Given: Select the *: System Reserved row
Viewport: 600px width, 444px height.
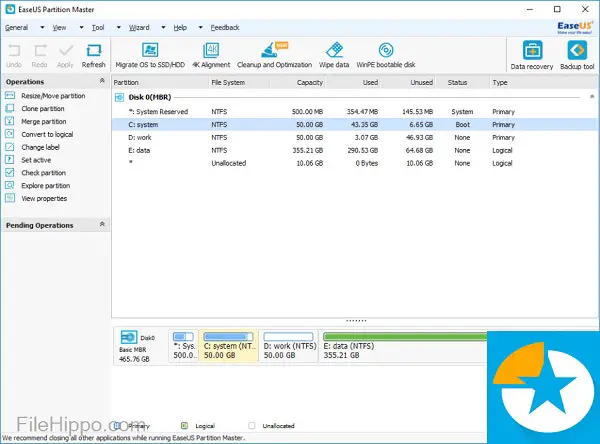Looking at the screenshot, I should (355, 112).
